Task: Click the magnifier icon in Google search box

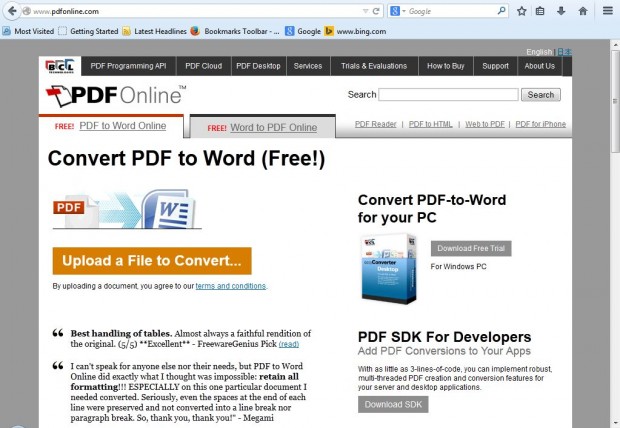Action: pyautogui.click(x=501, y=11)
